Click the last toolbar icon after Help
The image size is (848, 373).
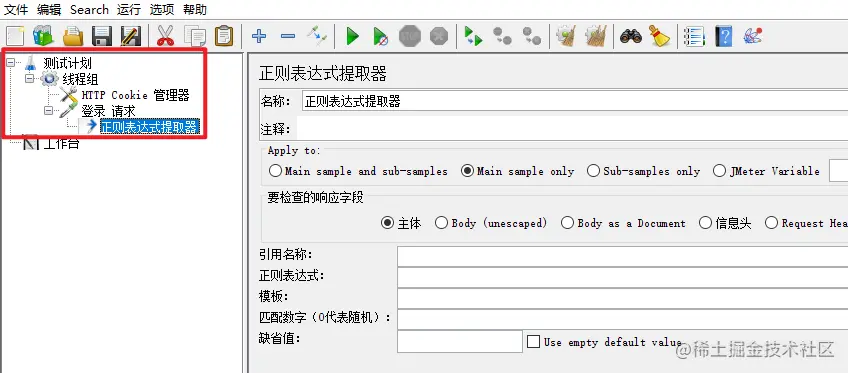(753, 36)
